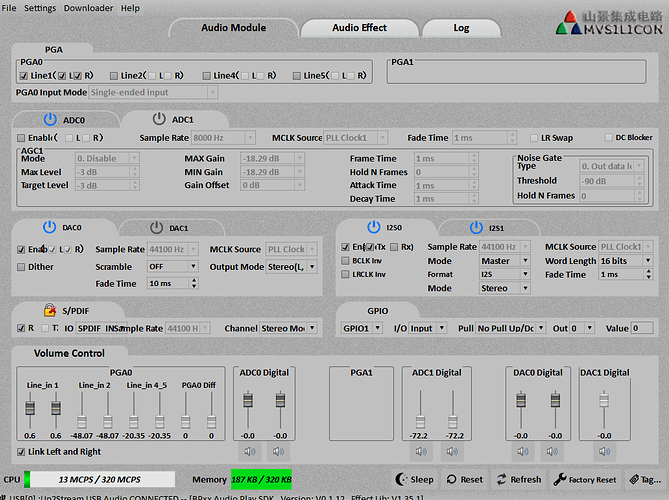Open the I2S Mode Master dropdown
The image size is (669, 500).
(505, 261)
